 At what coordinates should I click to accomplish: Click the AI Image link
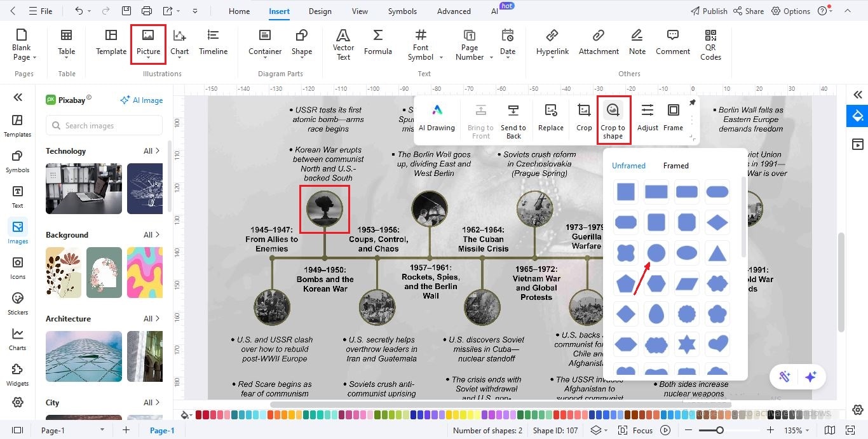pyautogui.click(x=142, y=100)
